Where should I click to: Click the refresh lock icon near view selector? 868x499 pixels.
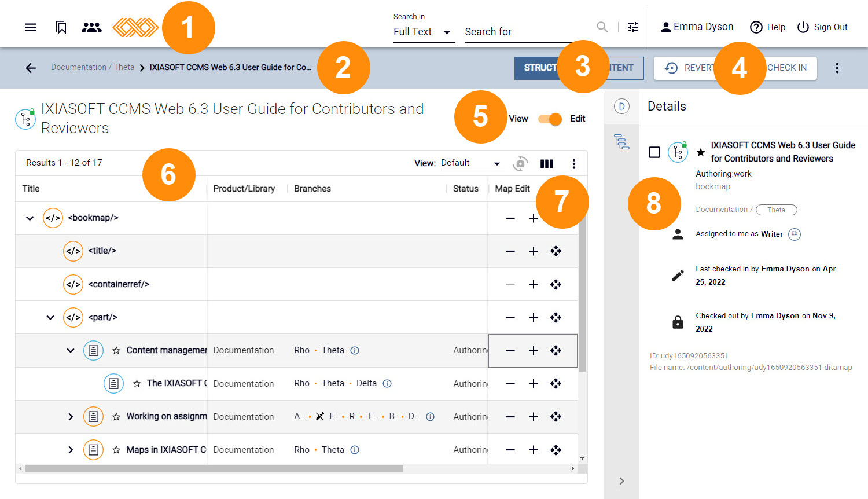pyautogui.click(x=520, y=164)
